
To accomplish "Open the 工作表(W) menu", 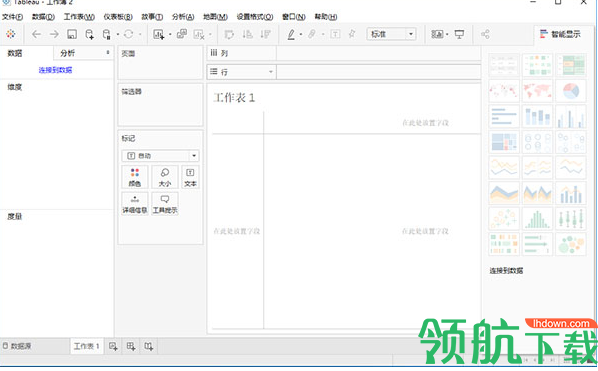I will (x=79, y=17).
